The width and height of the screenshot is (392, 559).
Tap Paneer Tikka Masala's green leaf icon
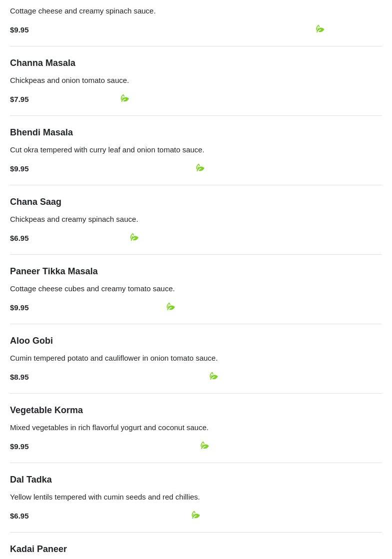pos(171,307)
